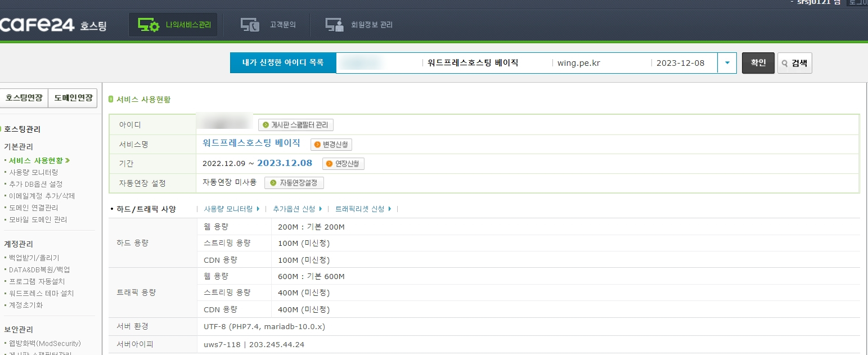
Task: Click the 확인 button
Action: [758, 63]
